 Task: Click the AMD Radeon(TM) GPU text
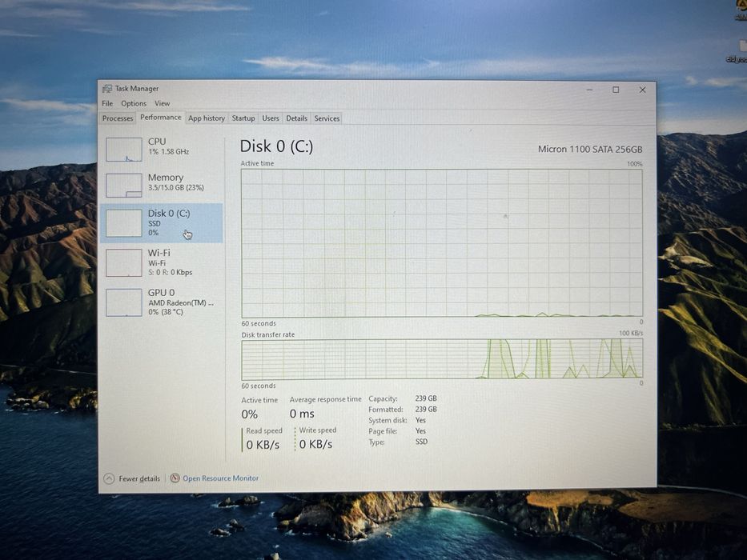[x=181, y=303]
